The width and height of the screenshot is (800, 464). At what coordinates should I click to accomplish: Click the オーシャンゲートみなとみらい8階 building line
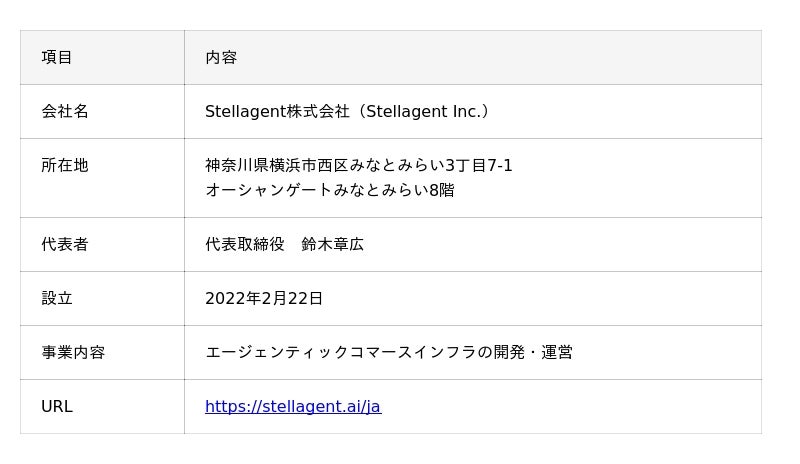coord(329,190)
